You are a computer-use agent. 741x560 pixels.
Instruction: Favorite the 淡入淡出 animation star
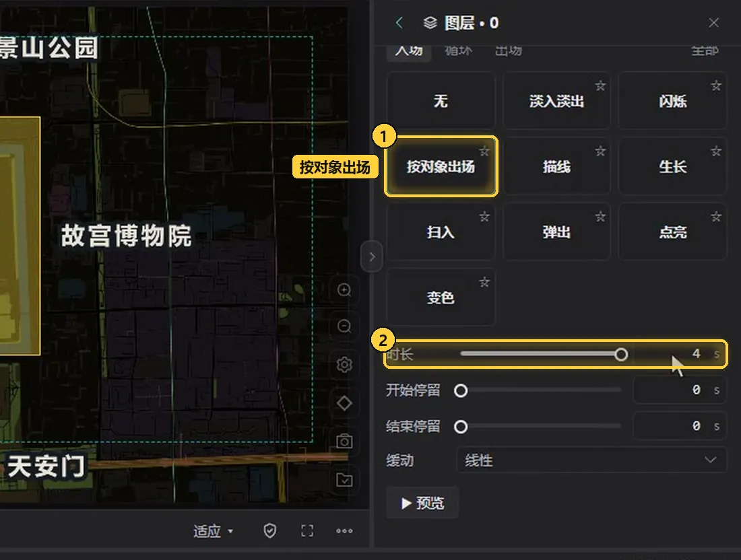click(x=600, y=85)
